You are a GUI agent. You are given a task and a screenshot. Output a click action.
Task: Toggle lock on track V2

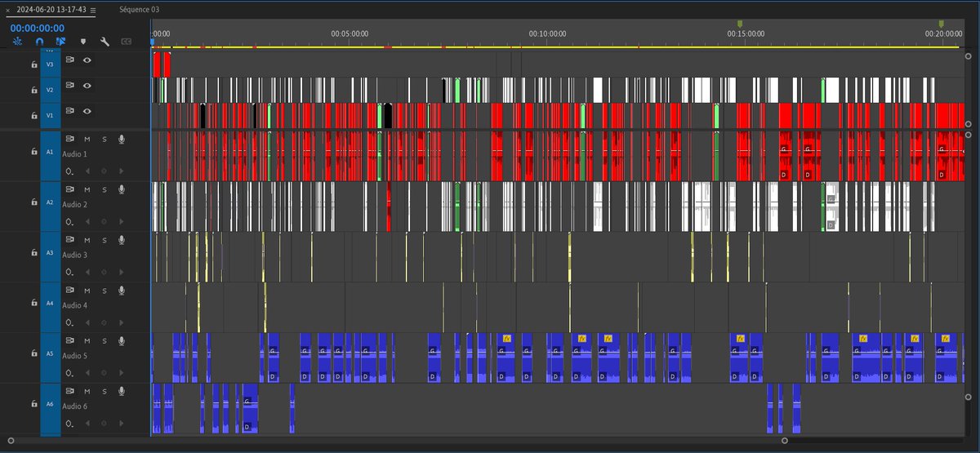33,90
